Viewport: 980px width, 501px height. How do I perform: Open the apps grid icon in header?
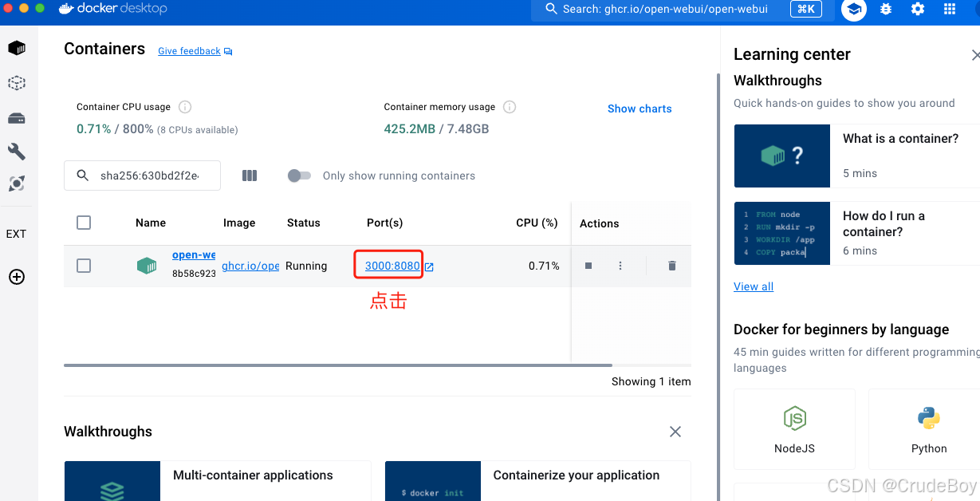click(950, 9)
